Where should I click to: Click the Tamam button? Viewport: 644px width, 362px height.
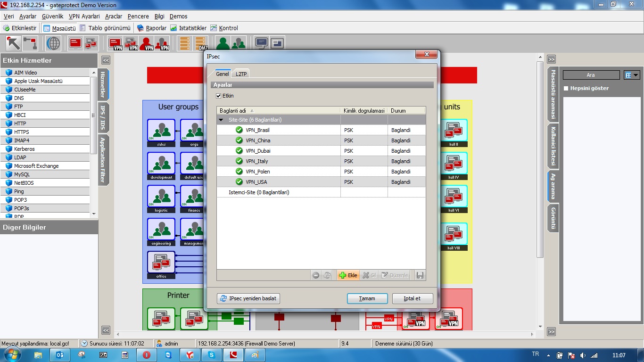point(367,298)
